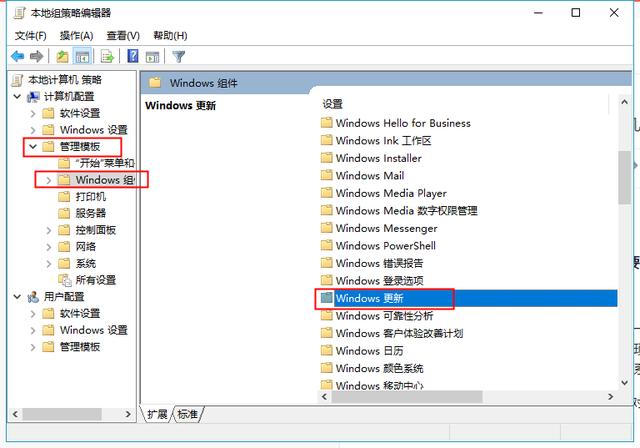Image resolution: width=640 pixels, height=448 pixels.
Task: Select Windows 设置 under 用户配置
Action: pos(93,330)
